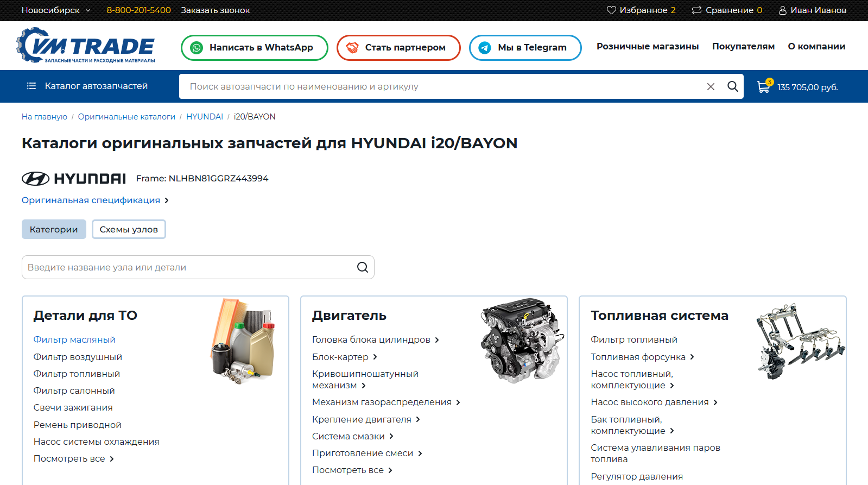
Task: Click the Стать партнером button
Action: point(398,48)
